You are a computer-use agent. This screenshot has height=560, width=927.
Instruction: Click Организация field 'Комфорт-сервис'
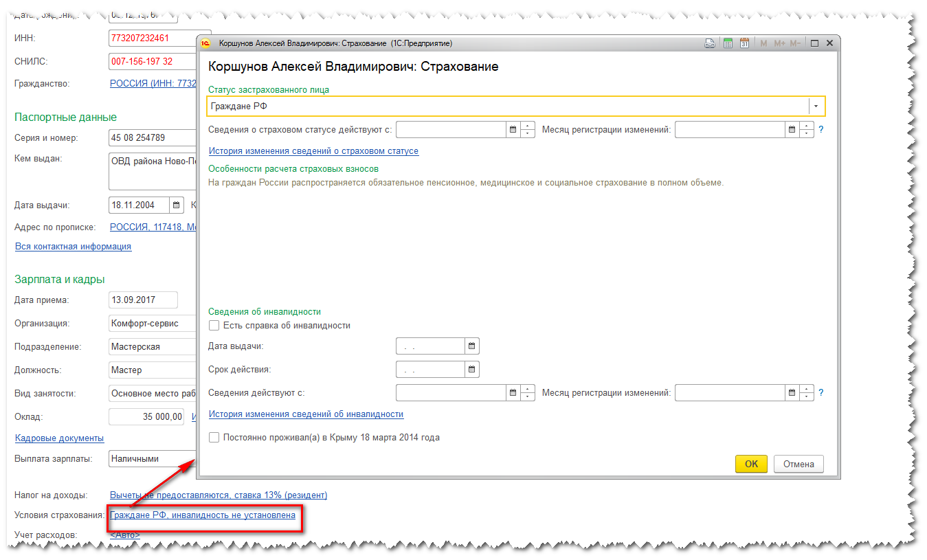(x=153, y=323)
